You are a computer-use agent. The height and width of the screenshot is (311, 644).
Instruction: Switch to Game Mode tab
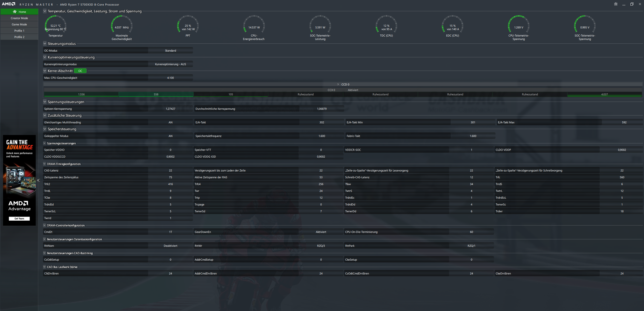point(19,24)
